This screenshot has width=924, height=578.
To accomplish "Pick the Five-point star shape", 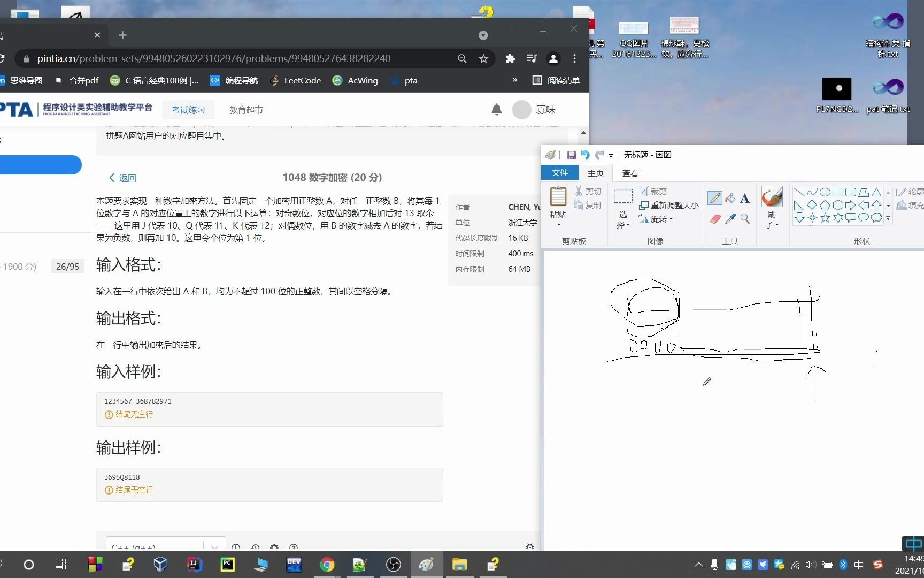I will [825, 218].
